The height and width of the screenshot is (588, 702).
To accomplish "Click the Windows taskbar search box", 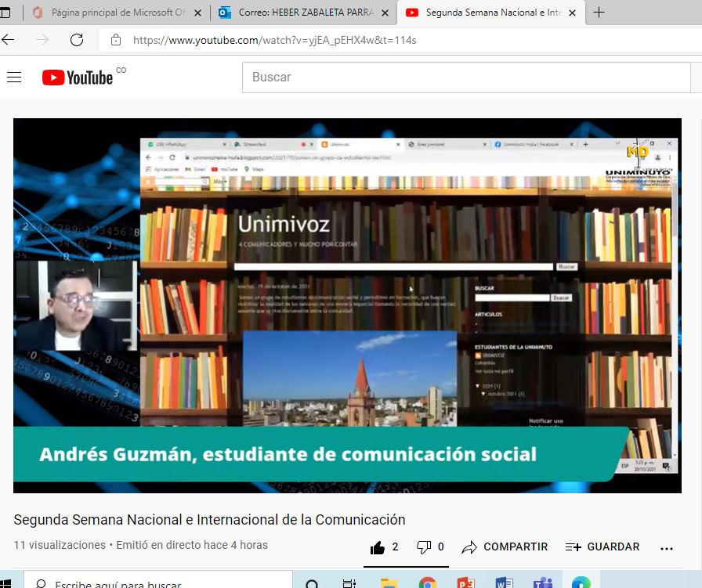I will (x=158, y=580).
